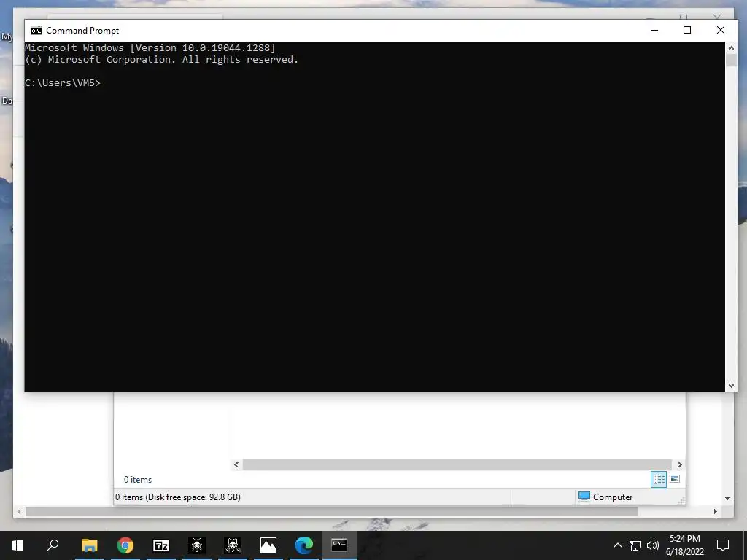This screenshot has width=747, height=560.
Task: Open the Command Prompt title bar system icon
Action: 36,31
